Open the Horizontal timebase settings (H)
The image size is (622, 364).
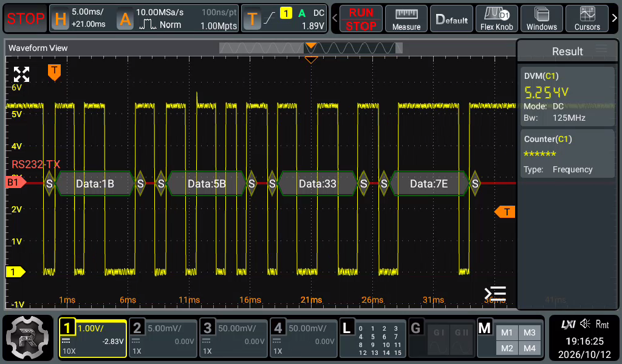coord(61,19)
